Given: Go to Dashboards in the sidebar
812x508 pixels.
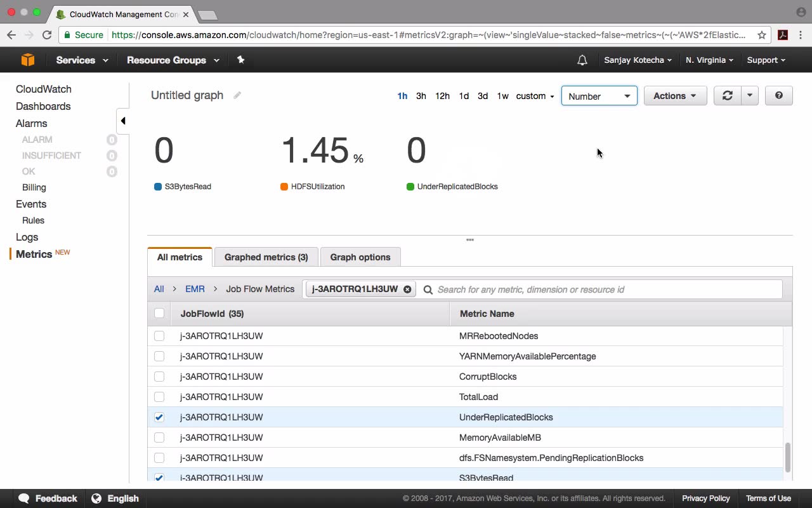Looking at the screenshot, I should 43,106.
